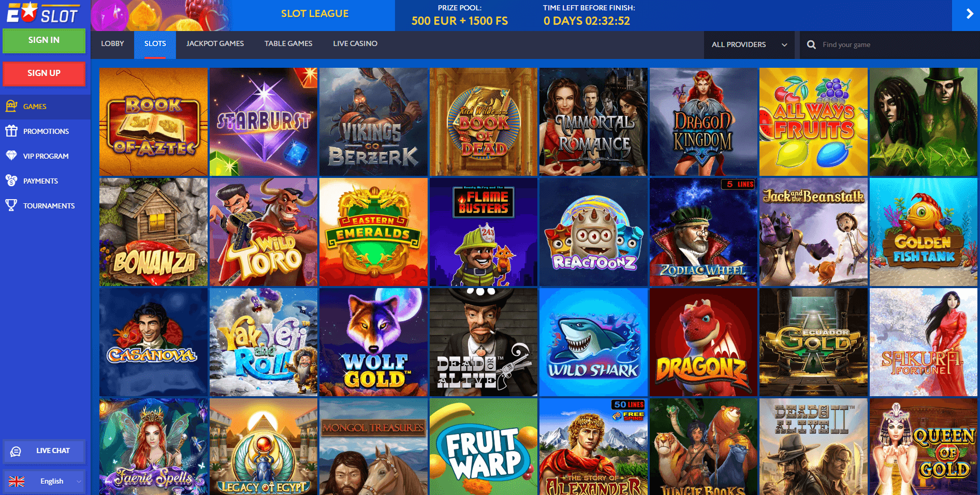The image size is (980, 495).
Task: Open the Live Casino tab
Action: pyautogui.click(x=355, y=44)
